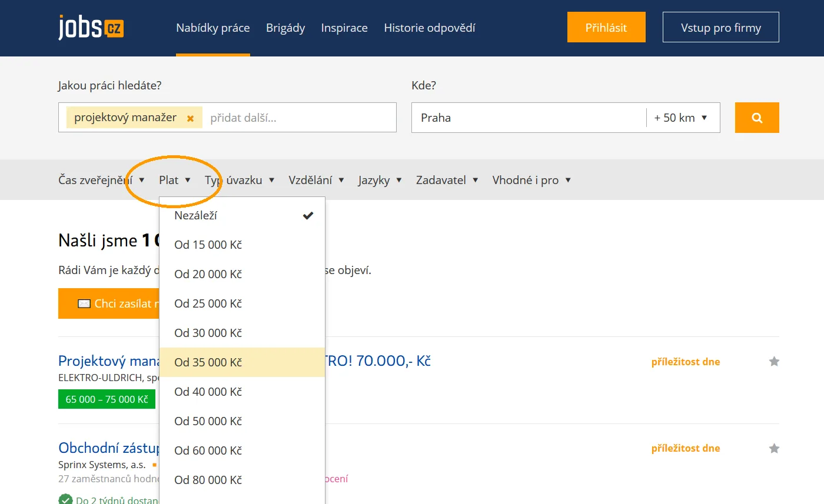
Task: Open the Projektový manažer ELEKTRO job listing
Action: tap(108, 361)
